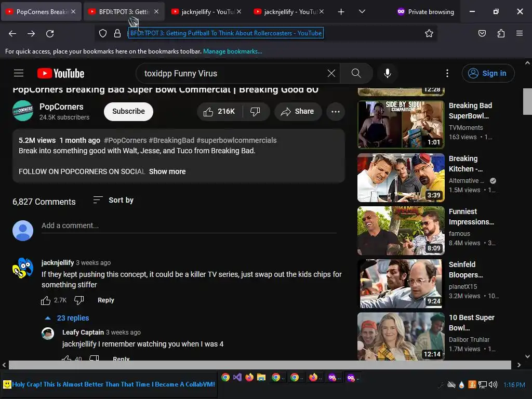The image size is (532, 399).
Task: Open jacknjellify commenter name link
Action: [x=58, y=262]
